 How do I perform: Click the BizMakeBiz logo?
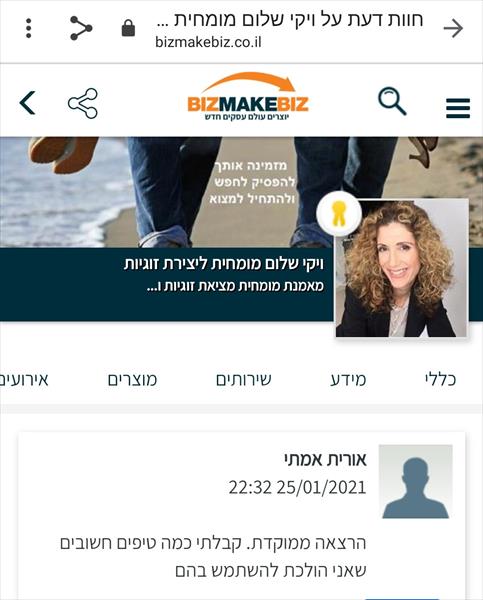248,97
